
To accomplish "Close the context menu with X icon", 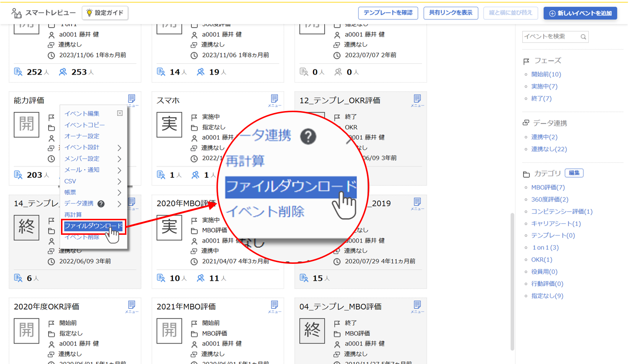I will 120,113.
